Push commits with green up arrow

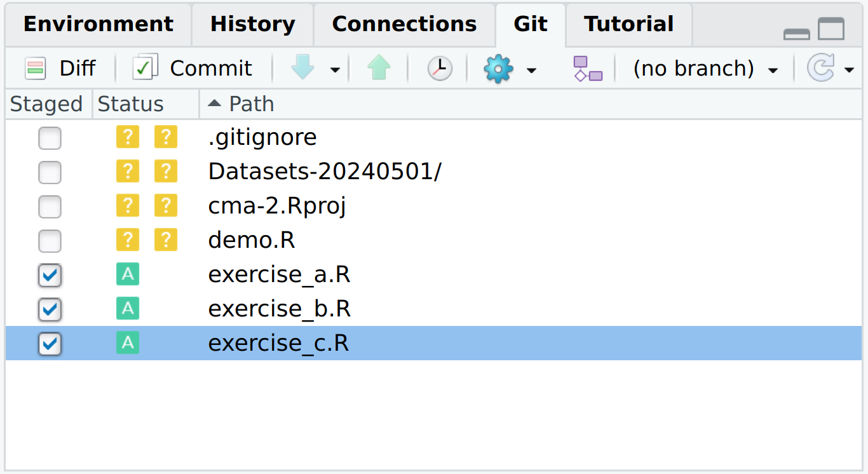coord(379,68)
